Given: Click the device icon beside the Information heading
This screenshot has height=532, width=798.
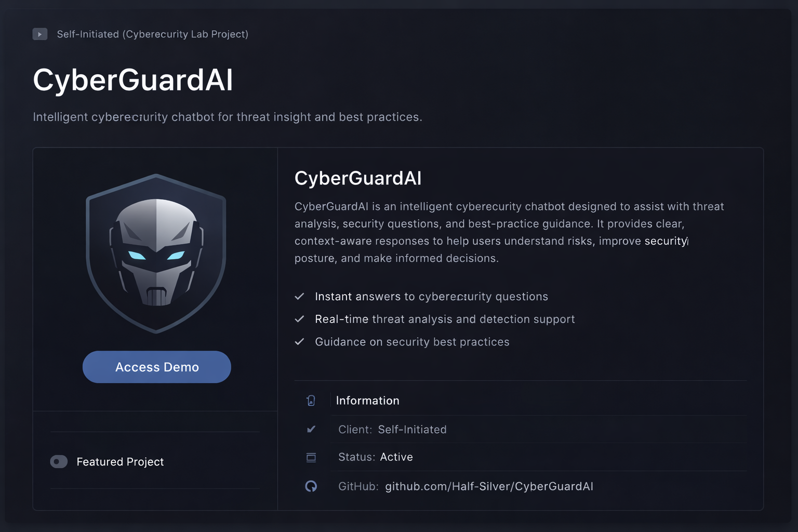Looking at the screenshot, I should 311,401.
